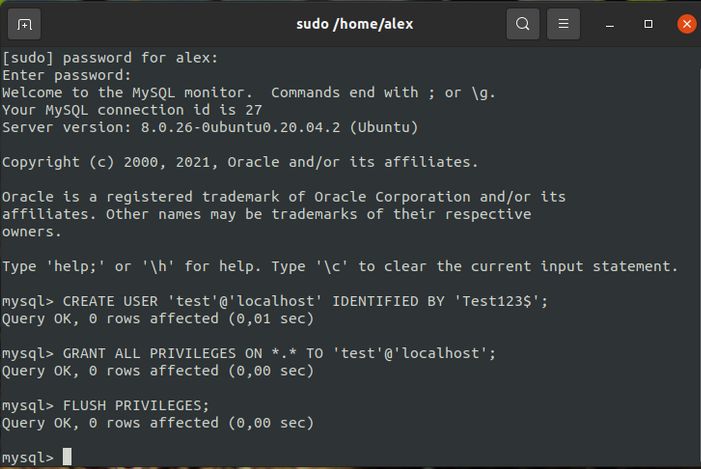Click the Copyright Oracle 2000, 2021 line
Screen dimensions: 701x469
240,162
